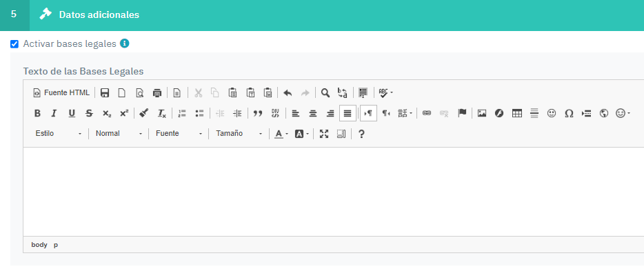Viewport: 644px width, 269px height.
Task: Click the Copy Formatting paintbrush icon
Action: pyautogui.click(x=143, y=113)
